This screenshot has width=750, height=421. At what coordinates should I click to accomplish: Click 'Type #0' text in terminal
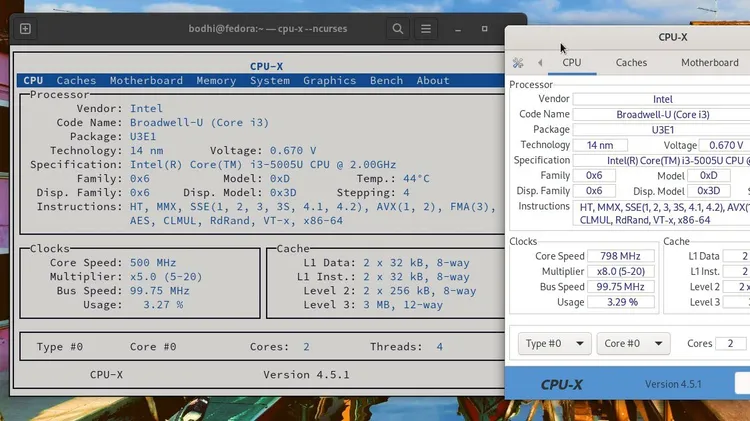tap(60, 347)
